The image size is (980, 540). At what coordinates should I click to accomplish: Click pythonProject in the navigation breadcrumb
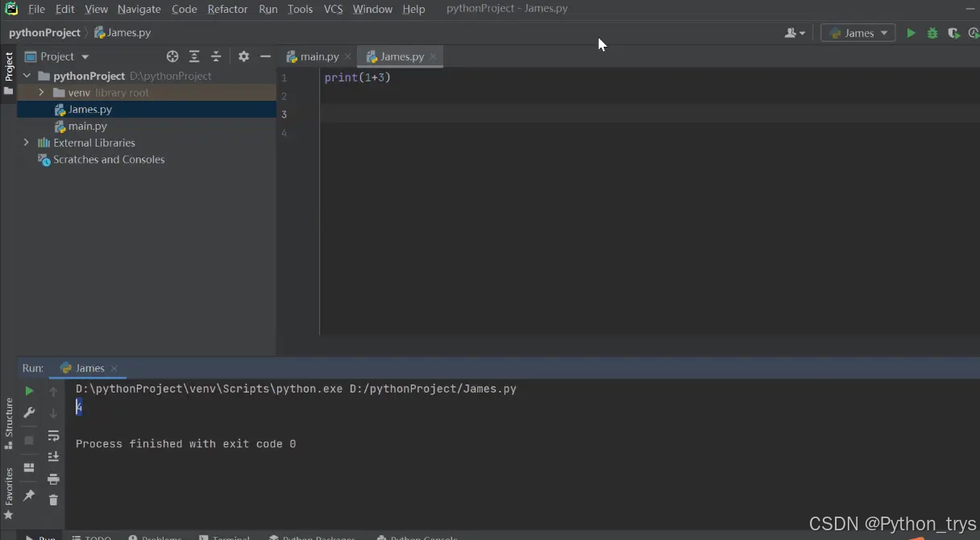coord(44,33)
